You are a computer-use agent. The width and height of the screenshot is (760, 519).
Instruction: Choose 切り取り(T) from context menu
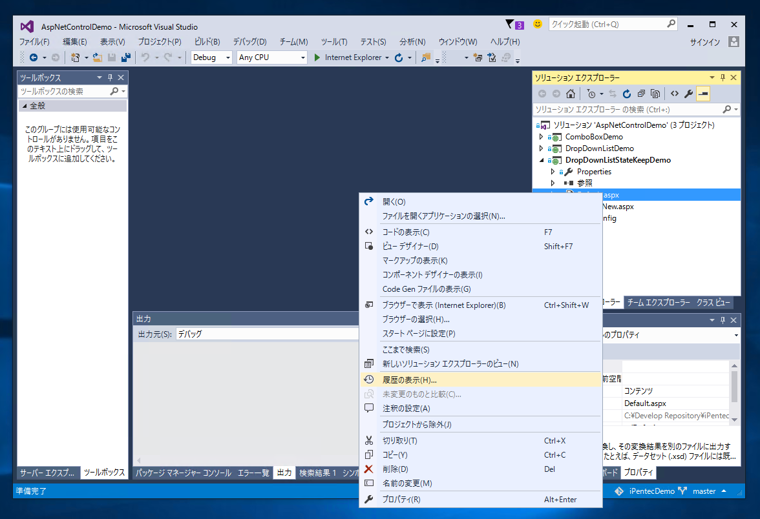[x=480, y=440]
